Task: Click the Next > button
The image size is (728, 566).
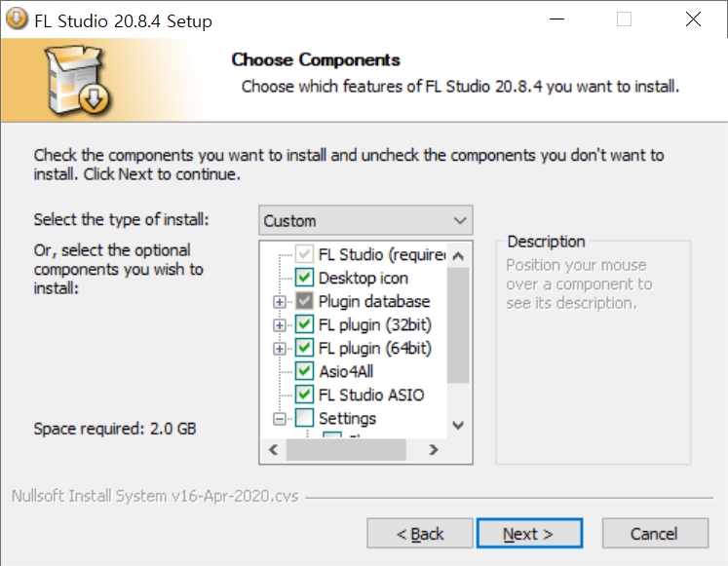Action: click(x=529, y=534)
